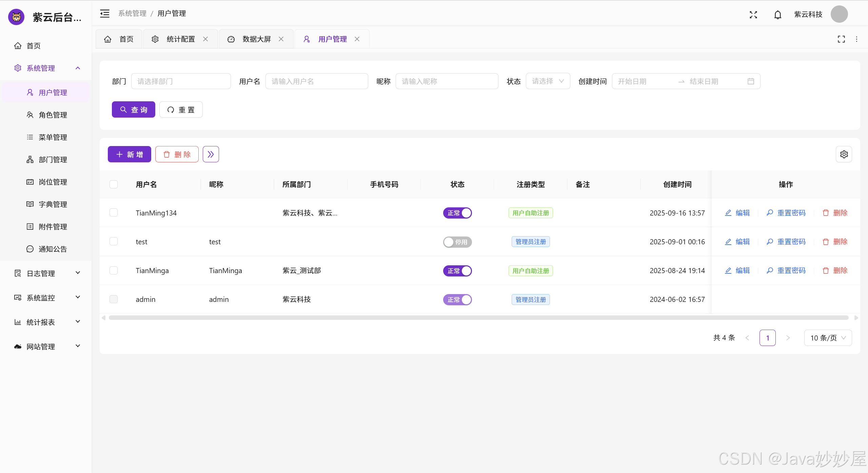Screen dimensions: 868x473
Task: Edit the test user
Action: [737, 242]
